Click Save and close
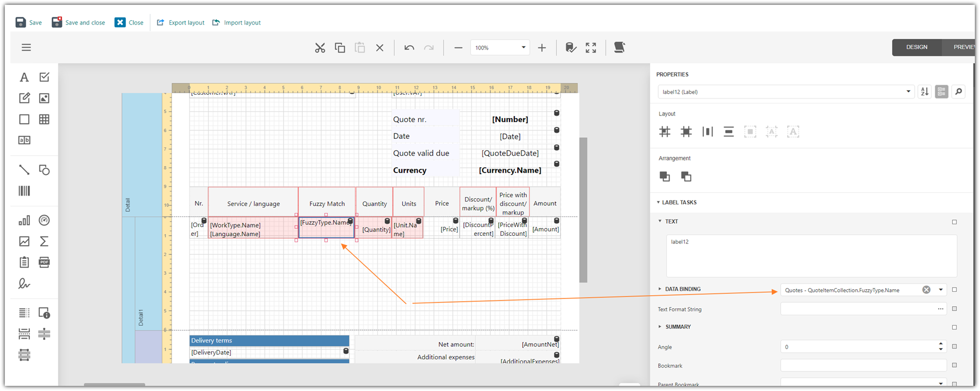The image size is (980, 391). point(78,22)
